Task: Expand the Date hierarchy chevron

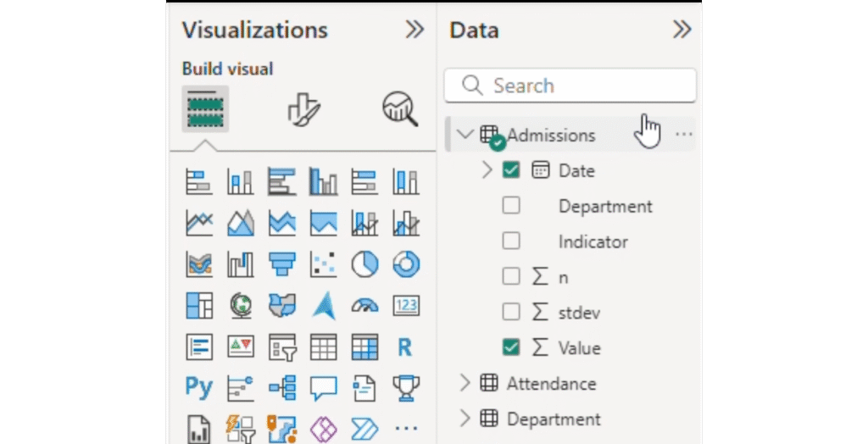Action: (487, 170)
